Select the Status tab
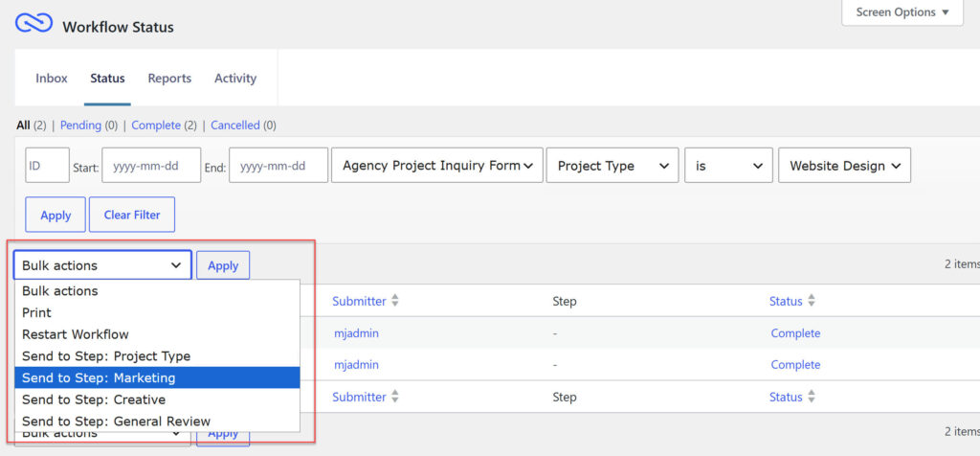Viewport: 980px width, 456px height. point(107,79)
